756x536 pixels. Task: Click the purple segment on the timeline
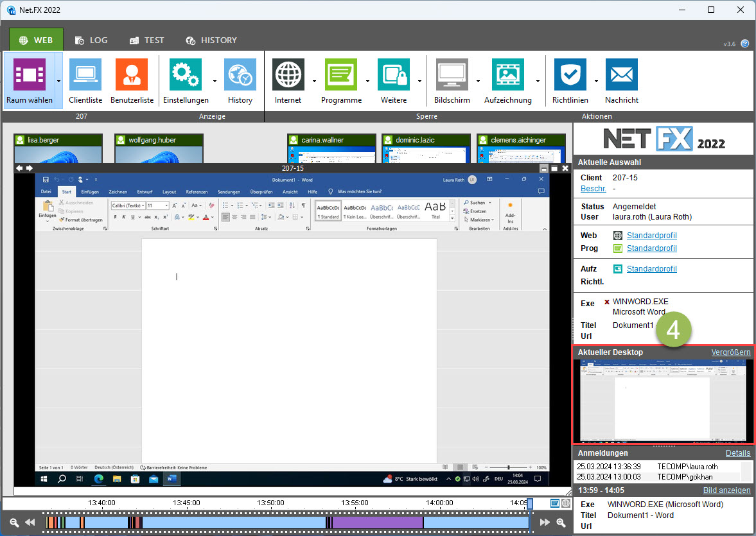point(378,523)
